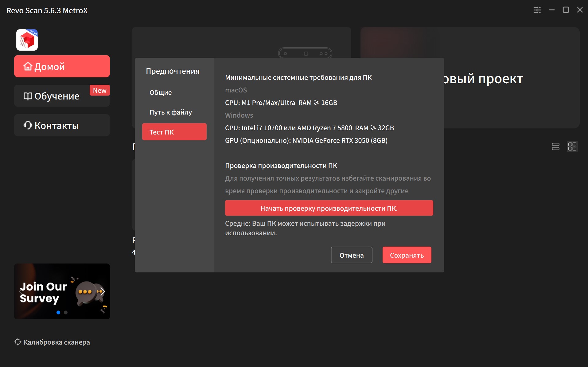Click the Проверка производительности ПК heading
The image size is (588, 367).
[281, 166]
